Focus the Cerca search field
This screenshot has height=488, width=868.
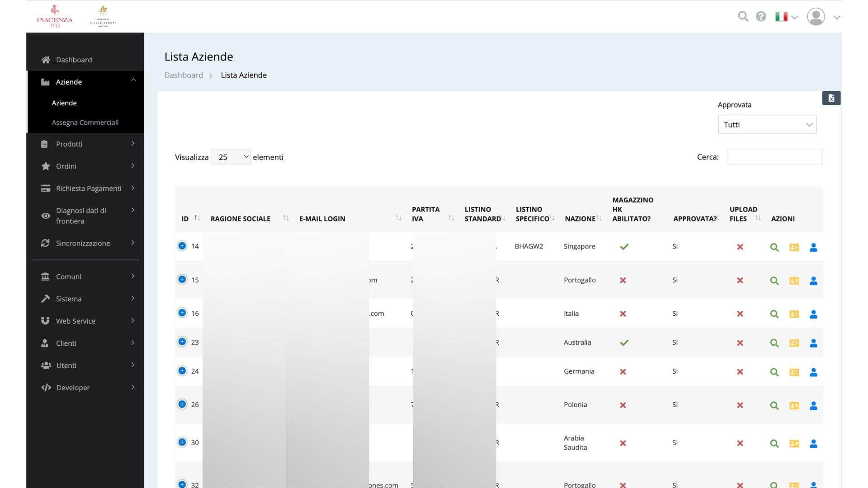coord(774,157)
